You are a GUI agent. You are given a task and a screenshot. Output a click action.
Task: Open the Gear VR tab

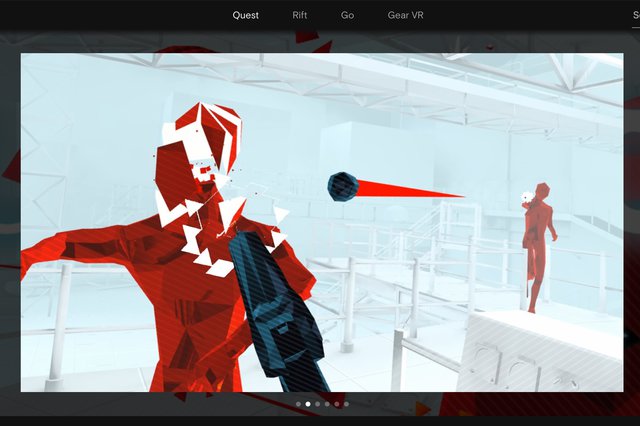pyautogui.click(x=405, y=15)
